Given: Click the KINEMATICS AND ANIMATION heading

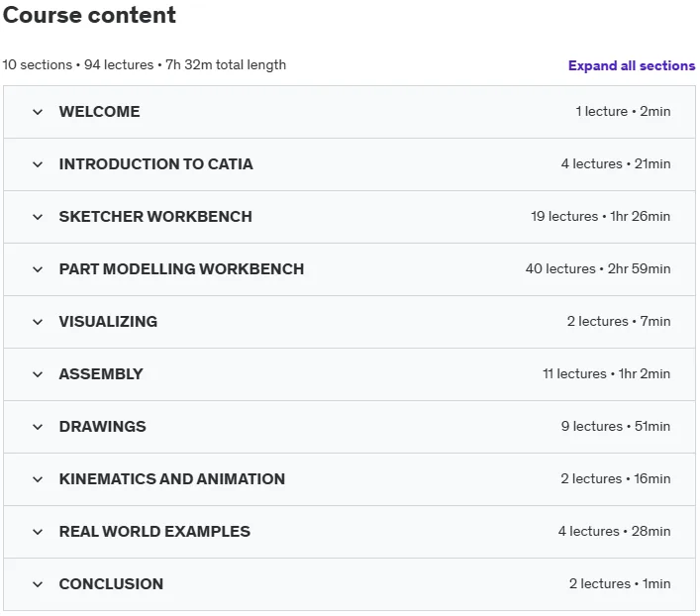Looking at the screenshot, I should pos(172,479).
